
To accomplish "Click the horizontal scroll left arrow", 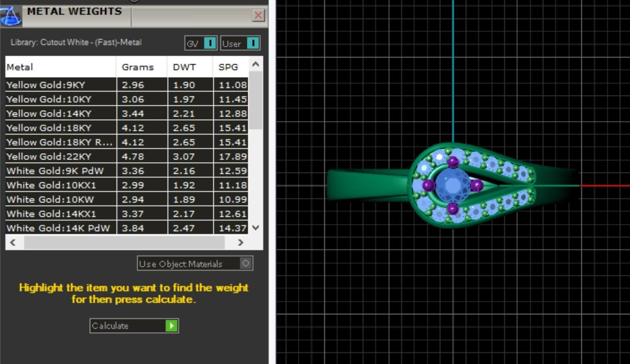I will click(x=13, y=242).
